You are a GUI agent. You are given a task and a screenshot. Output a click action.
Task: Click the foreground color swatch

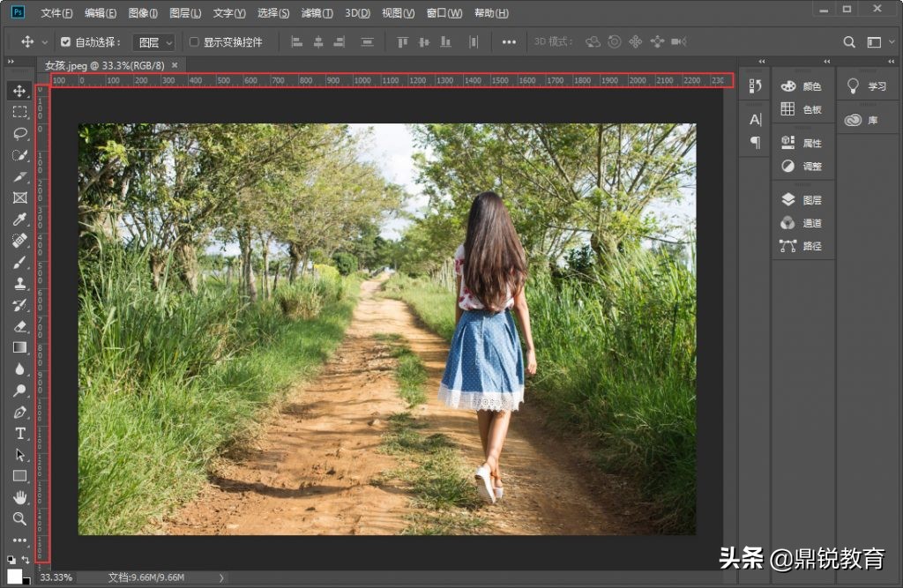(14, 576)
